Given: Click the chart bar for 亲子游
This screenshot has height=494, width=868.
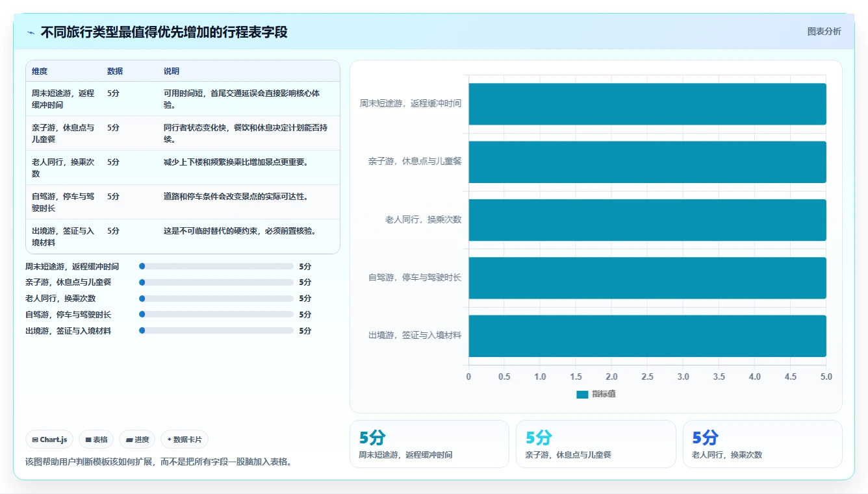Looking at the screenshot, I should pyautogui.click(x=647, y=162).
